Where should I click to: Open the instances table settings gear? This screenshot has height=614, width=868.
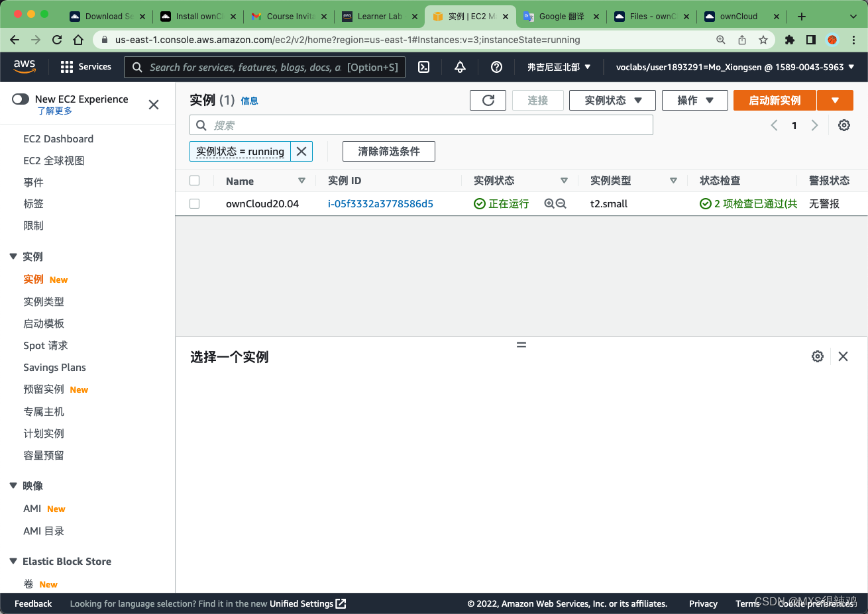point(843,125)
